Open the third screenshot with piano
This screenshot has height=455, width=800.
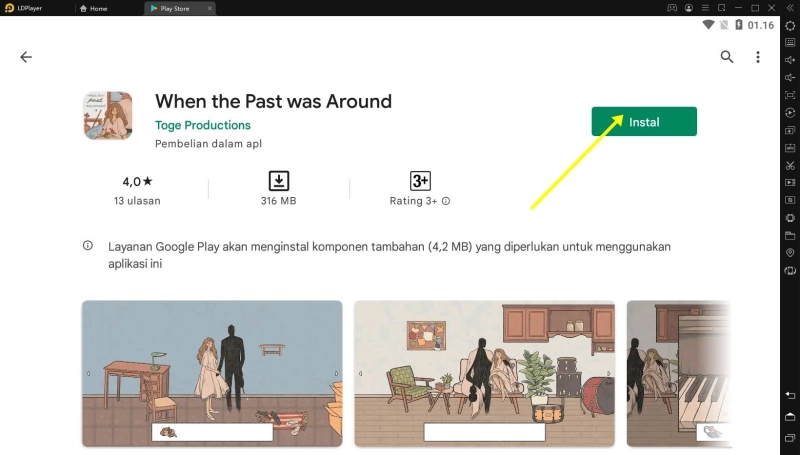click(679, 373)
